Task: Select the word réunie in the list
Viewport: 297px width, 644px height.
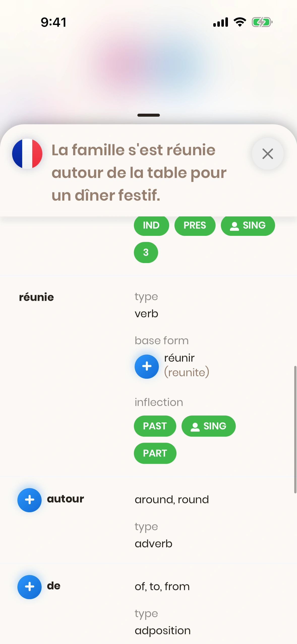Action: (37, 297)
